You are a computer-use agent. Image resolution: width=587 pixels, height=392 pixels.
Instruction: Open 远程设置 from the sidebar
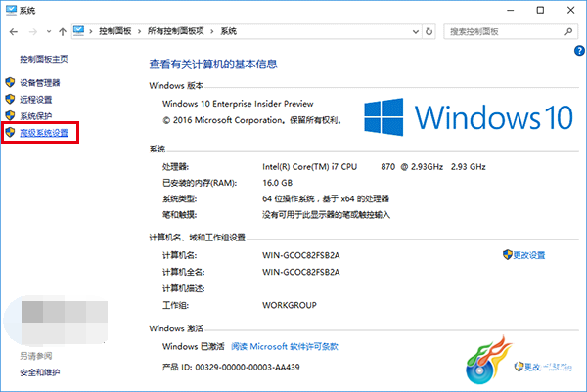coord(35,100)
